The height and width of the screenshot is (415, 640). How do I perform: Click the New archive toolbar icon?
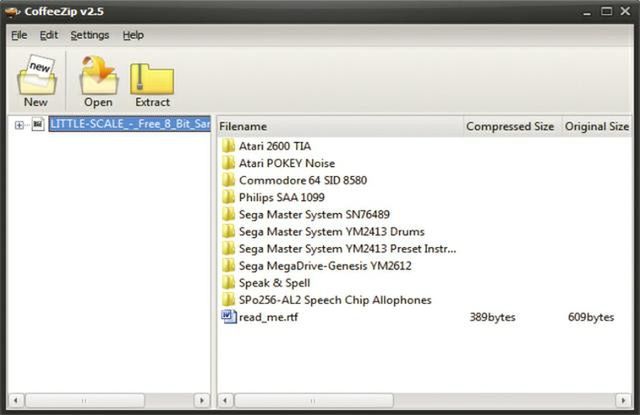(37, 75)
